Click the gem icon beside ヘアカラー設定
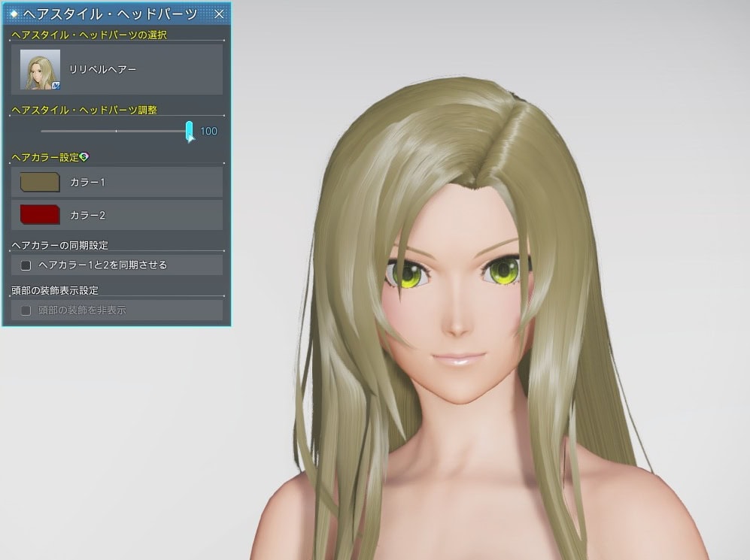This screenshot has height=560, width=750. tap(84, 156)
